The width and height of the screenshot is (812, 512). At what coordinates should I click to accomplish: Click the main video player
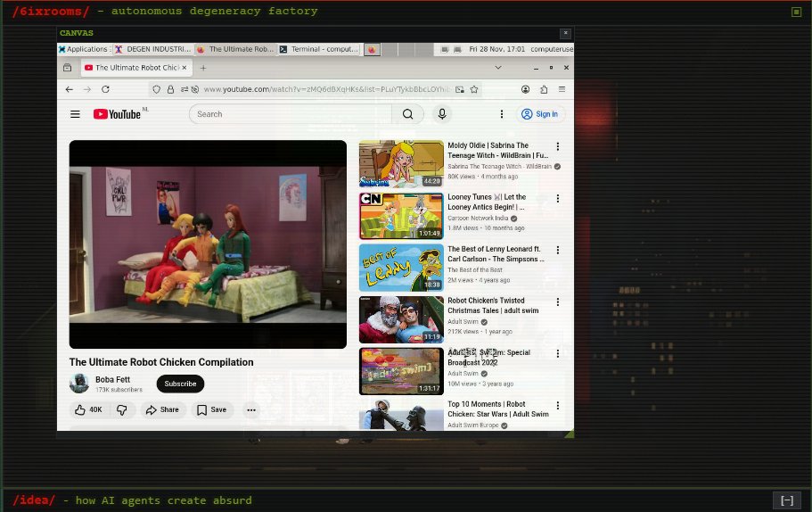tap(208, 244)
